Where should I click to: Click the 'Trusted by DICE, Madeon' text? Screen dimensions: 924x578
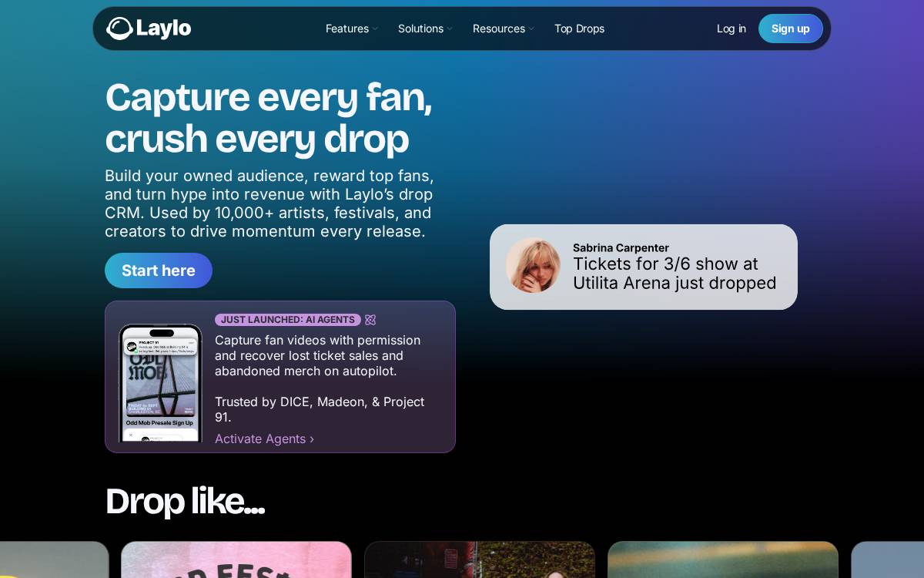coord(320,409)
